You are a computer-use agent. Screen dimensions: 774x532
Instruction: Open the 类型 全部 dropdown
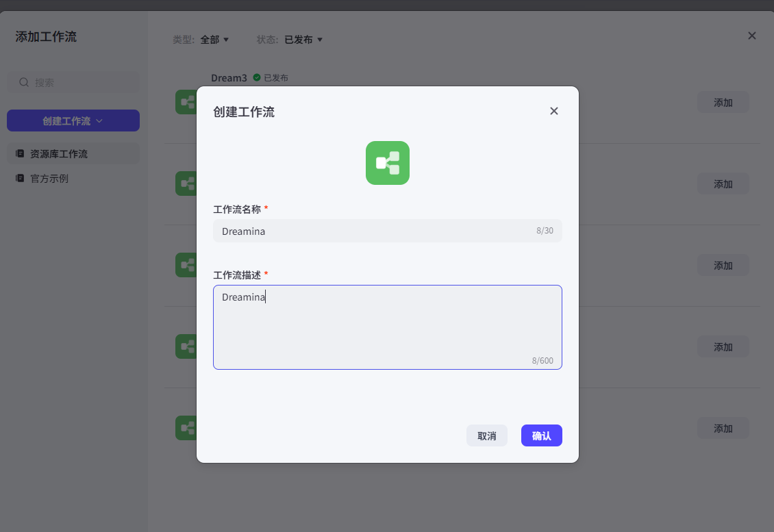214,40
